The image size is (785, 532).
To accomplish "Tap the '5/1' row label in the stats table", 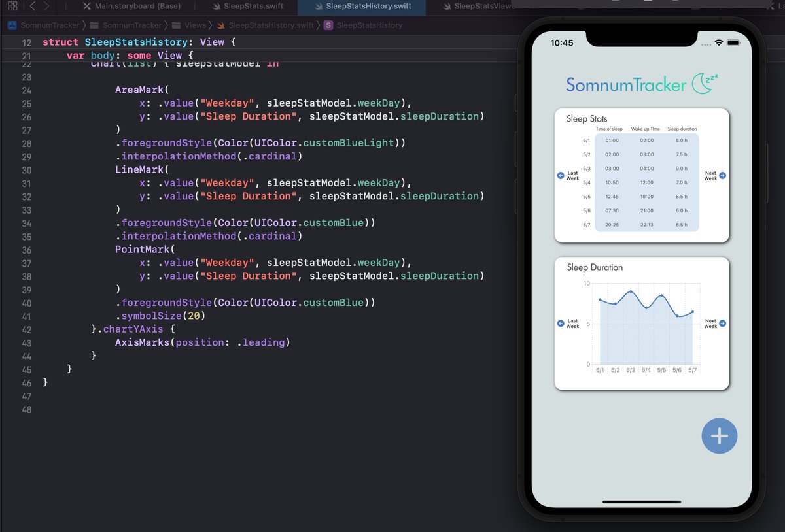I will [x=586, y=141].
